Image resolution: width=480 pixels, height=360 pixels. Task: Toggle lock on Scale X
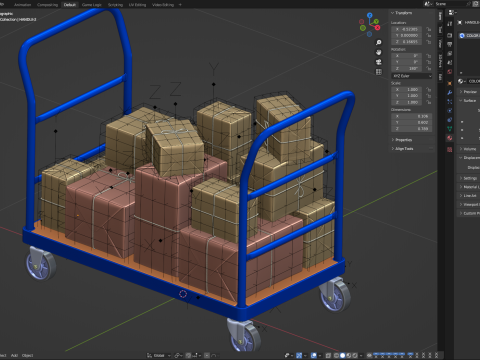coord(428,90)
